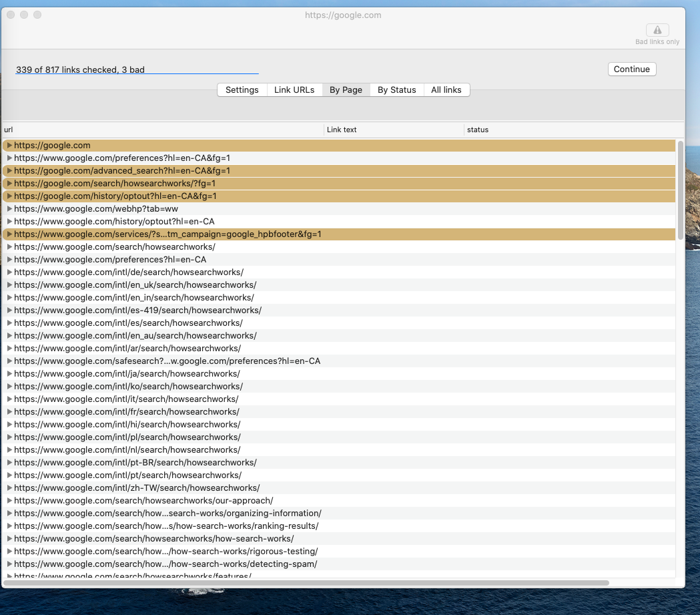Select the howsearchworks/how-search-works/ URL
The width and height of the screenshot is (700, 615).
[153, 539]
